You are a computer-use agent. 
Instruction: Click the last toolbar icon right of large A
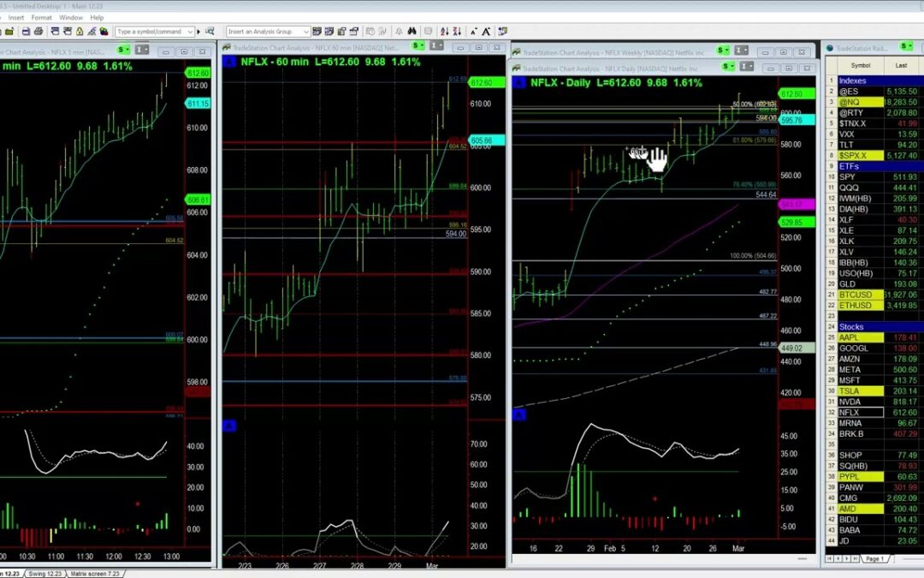coord(503,32)
